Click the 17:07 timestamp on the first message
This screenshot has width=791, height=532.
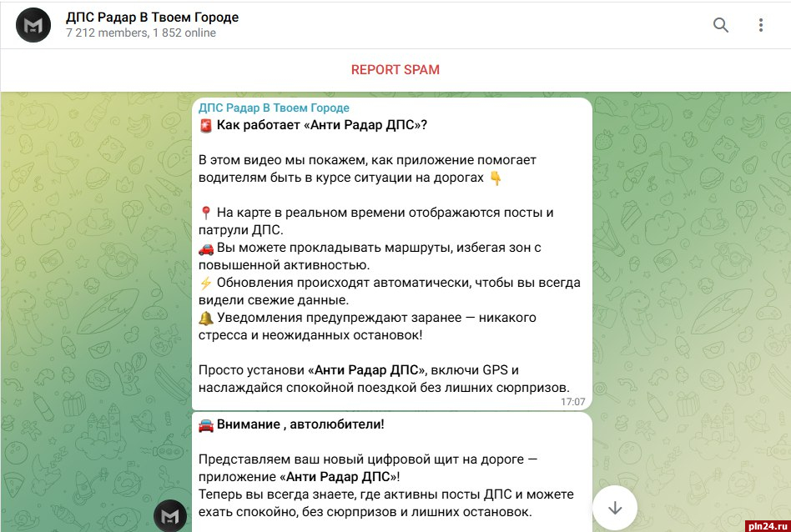(572, 402)
